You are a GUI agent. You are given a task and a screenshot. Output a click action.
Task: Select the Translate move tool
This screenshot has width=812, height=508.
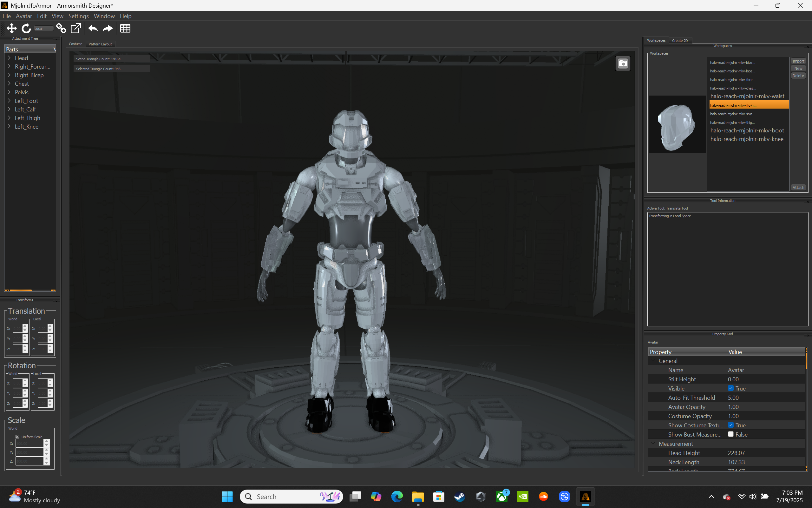pyautogui.click(x=12, y=29)
